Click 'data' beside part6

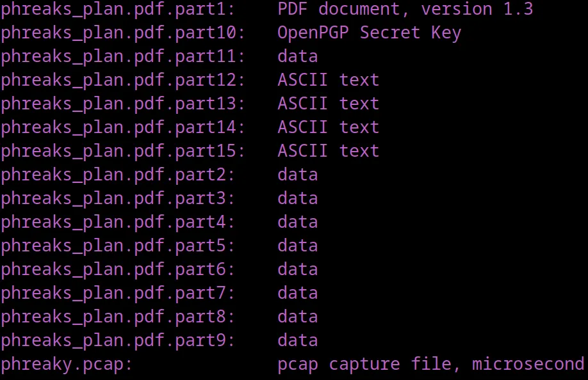pyautogui.click(x=298, y=269)
